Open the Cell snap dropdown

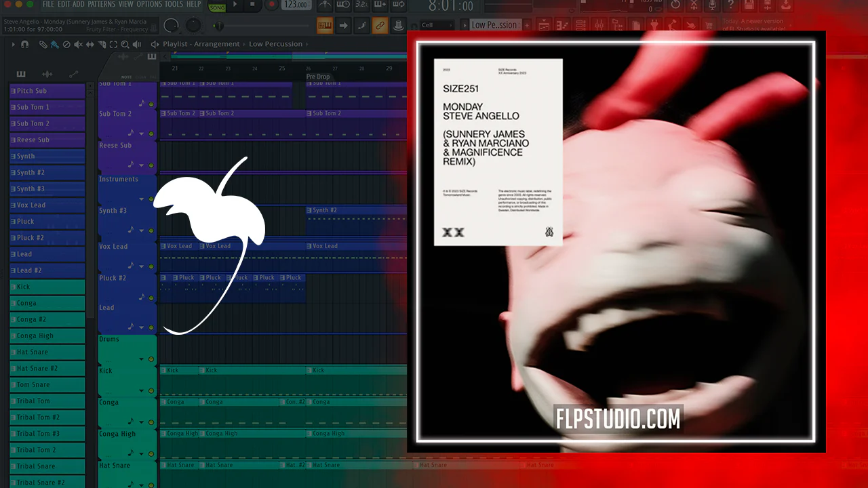[x=437, y=26]
